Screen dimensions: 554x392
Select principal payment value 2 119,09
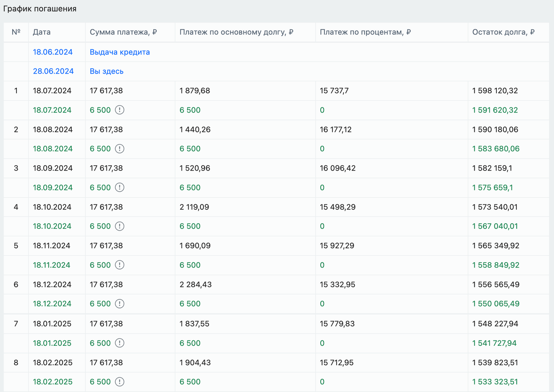(x=194, y=207)
